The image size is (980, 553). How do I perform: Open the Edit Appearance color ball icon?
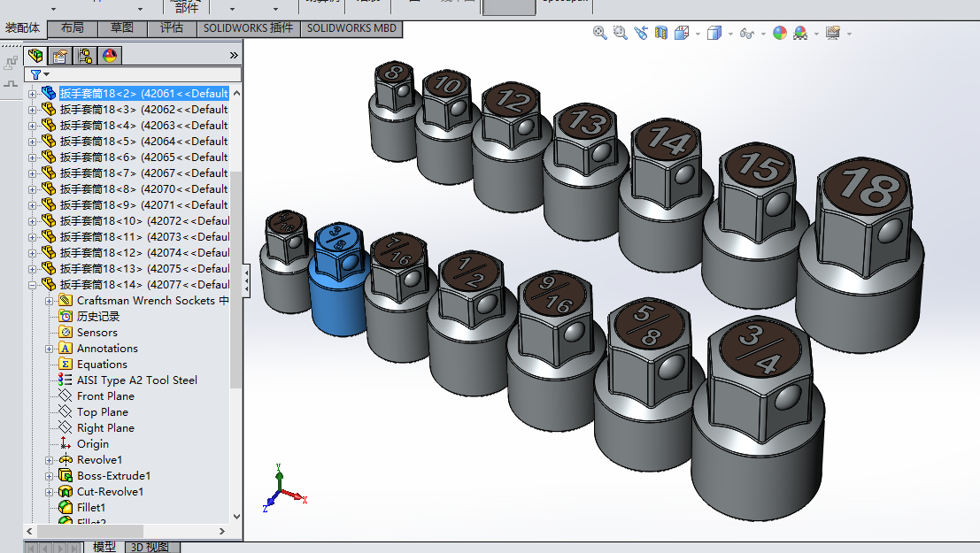pos(779,33)
